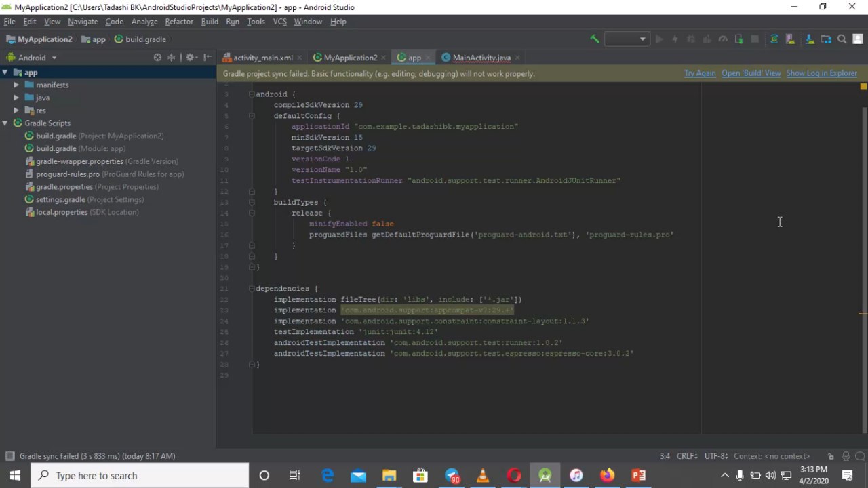Screen dimensions: 868x488
Task: Open the Android project view dropdown
Action: [x=32, y=58]
